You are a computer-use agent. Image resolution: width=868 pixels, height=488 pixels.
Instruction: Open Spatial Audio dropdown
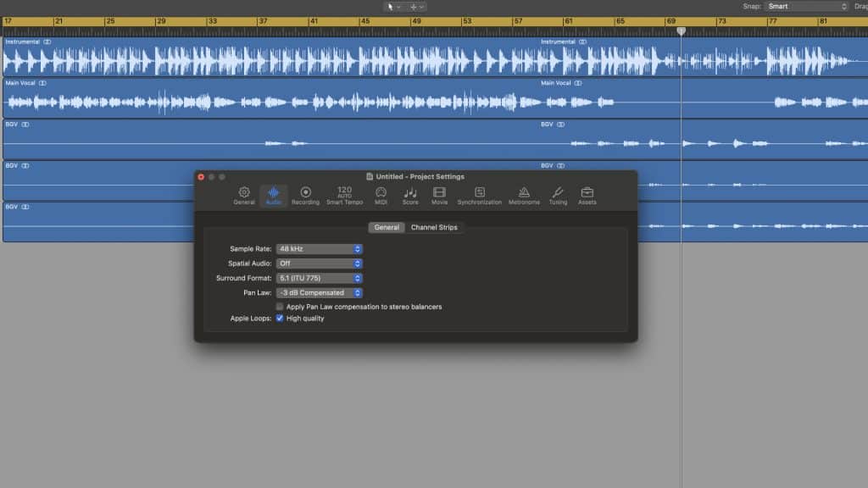(x=320, y=263)
